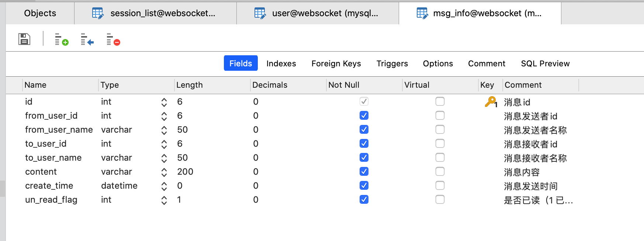Expand type dropdown for id field
644x241 pixels.
(164, 102)
